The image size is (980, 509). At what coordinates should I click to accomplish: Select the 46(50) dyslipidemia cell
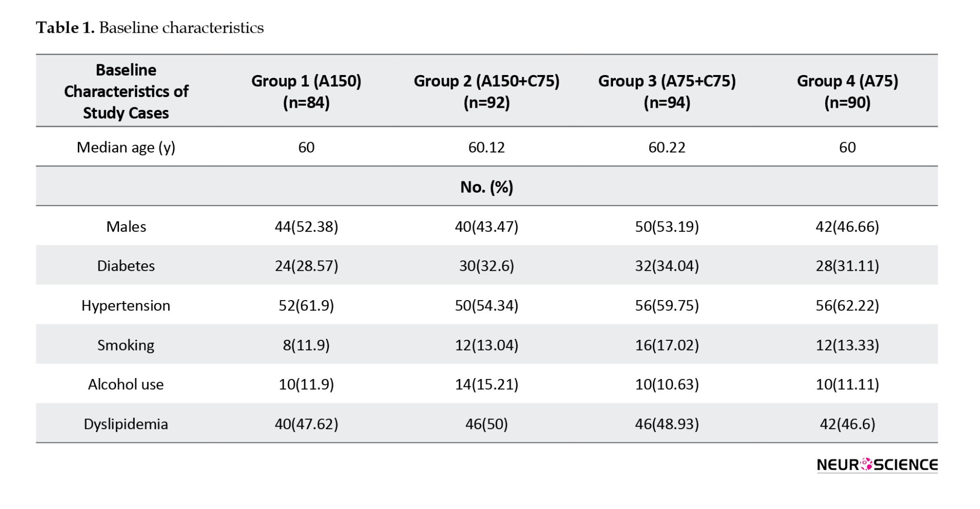(486, 424)
